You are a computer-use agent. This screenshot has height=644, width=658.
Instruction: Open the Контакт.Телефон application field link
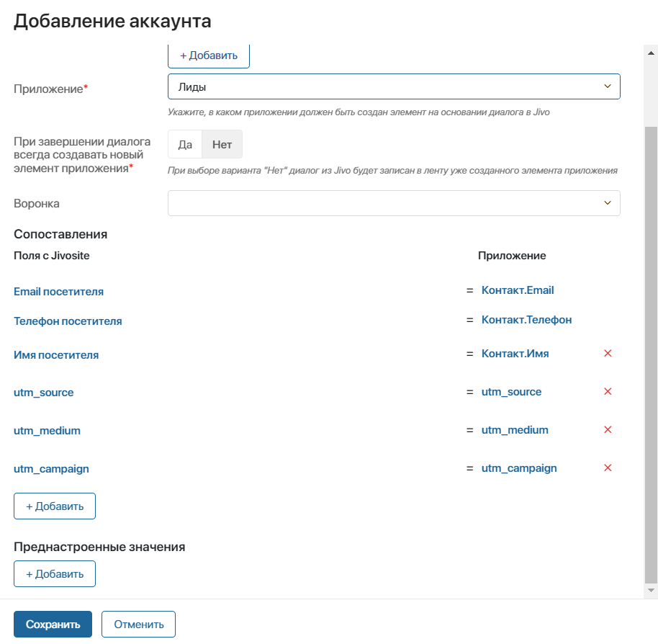coord(527,320)
